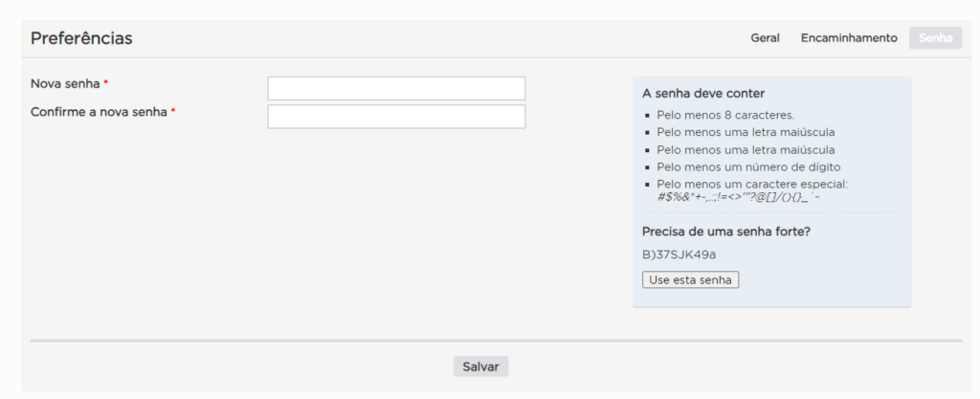Click the A senha deve conter heading
Viewport: 980px width, 399px height.
pyautogui.click(x=703, y=94)
